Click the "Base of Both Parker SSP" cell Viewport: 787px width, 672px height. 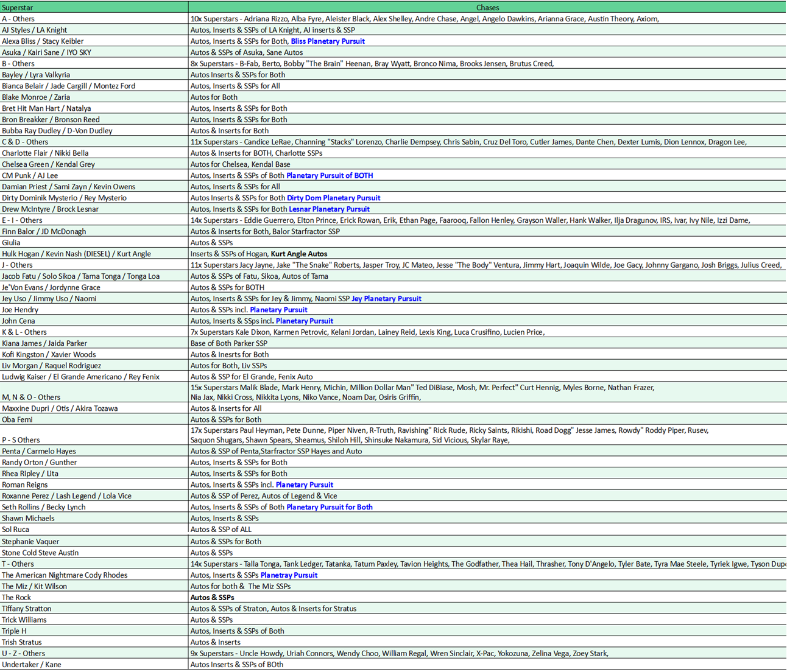coord(487,343)
